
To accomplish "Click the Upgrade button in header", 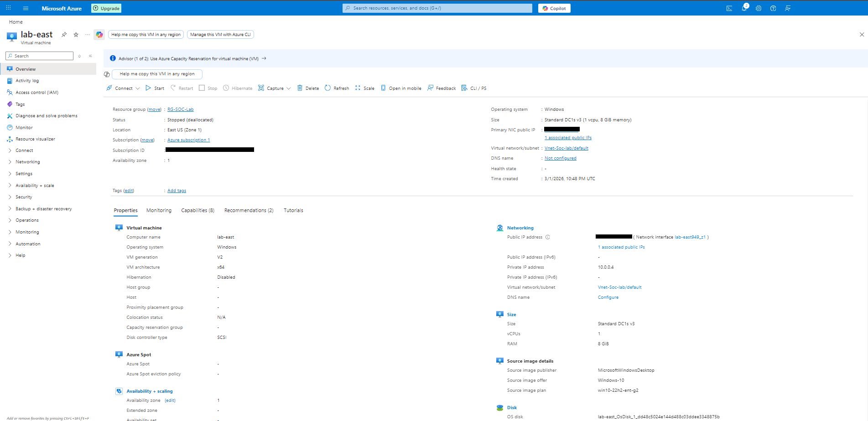I will click(x=106, y=8).
